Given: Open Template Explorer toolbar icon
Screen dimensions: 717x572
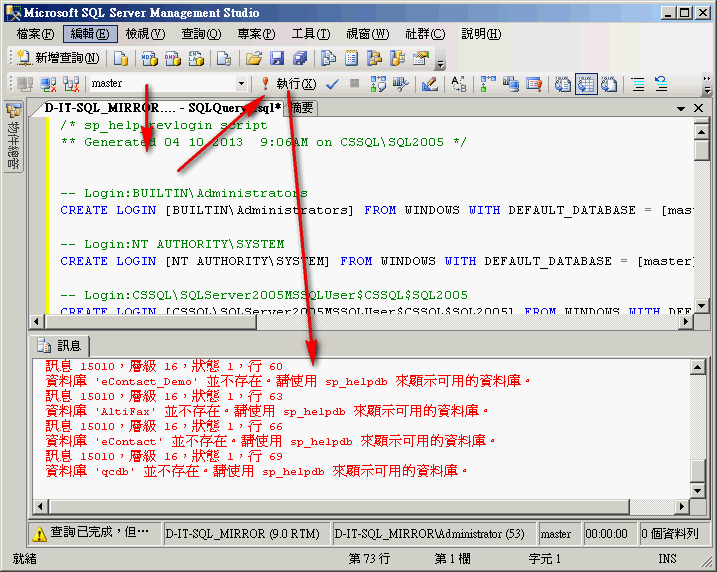Looking at the screenshot, I should [397, 58].
